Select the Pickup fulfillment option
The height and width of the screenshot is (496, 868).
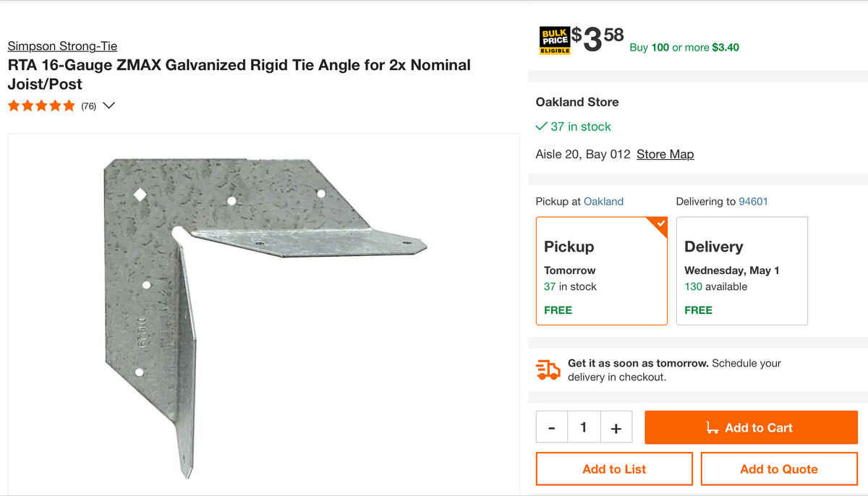tap(601, 271)
